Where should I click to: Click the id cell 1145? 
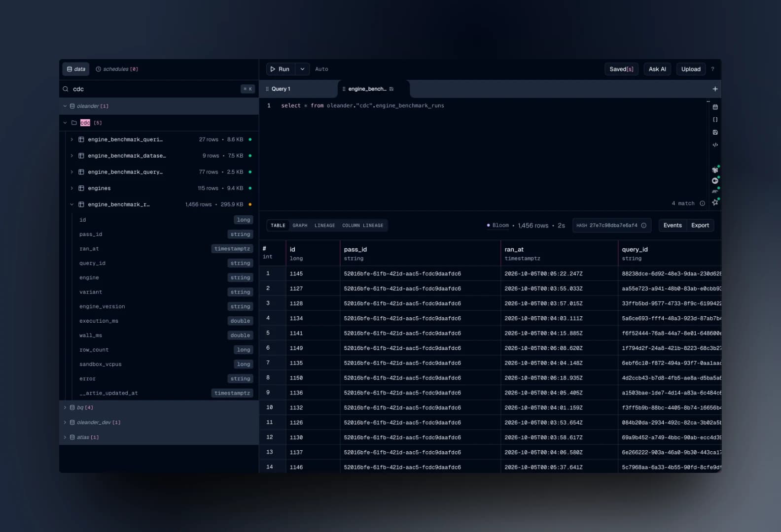(313, 274)
